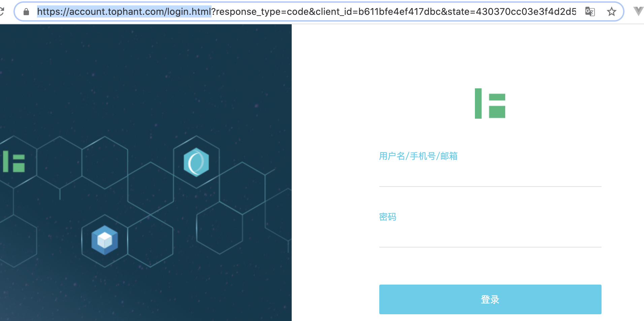Open the Google Translate page icon
644x321 pixels.
pos(590,12)
